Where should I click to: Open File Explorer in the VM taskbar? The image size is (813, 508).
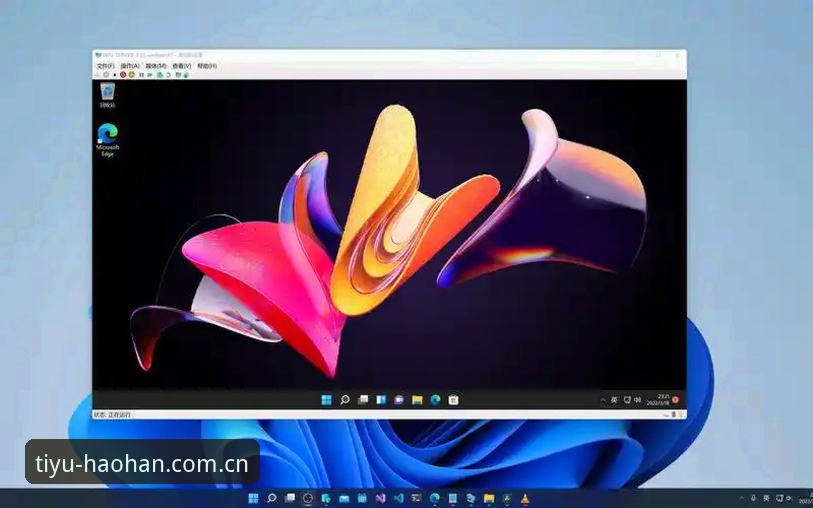point(417,400)
